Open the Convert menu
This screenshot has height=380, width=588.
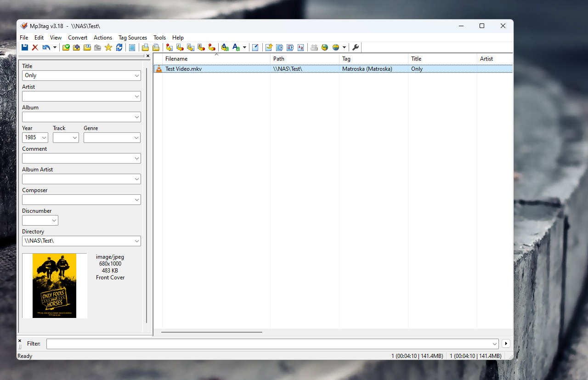[78, 38]
